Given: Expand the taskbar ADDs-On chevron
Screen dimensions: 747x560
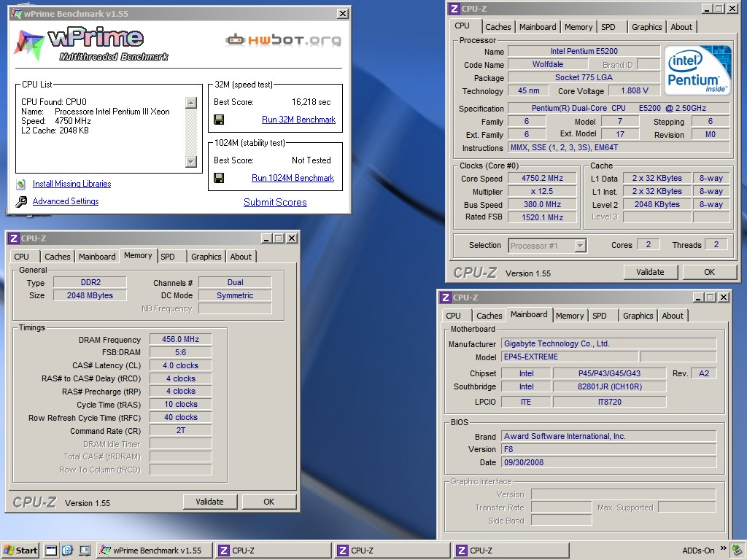Looking at the screenshot, I should [724, 548].
